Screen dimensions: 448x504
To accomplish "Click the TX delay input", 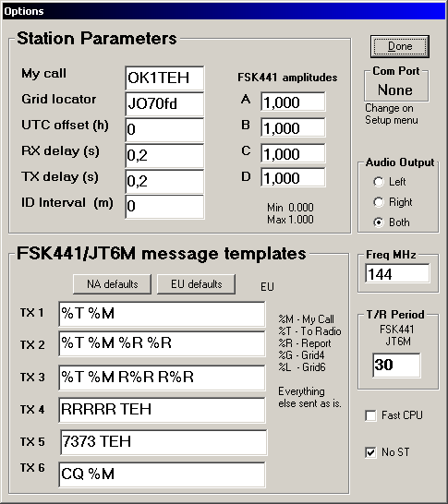I will (164, 181).
